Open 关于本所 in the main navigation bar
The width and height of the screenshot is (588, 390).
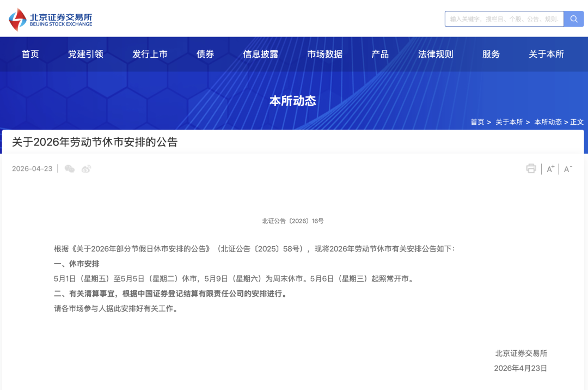(546, 54)
